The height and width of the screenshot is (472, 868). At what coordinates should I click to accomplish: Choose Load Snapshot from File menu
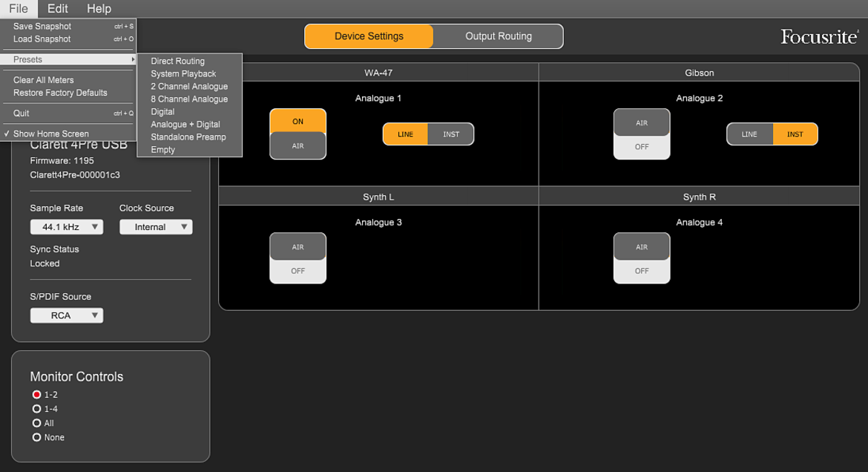68,39
